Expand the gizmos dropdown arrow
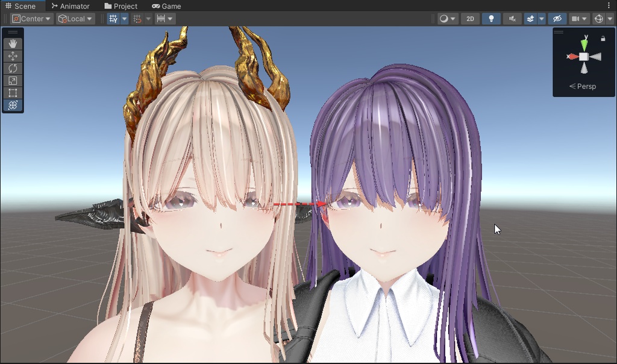The image size is (617, 364). (x=610, y=19)
